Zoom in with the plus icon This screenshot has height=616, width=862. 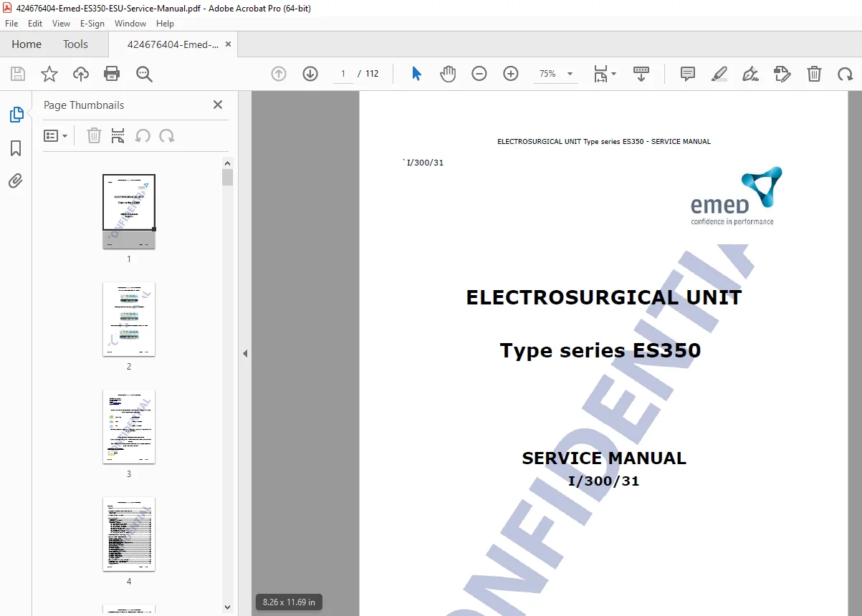click(511, 74)
